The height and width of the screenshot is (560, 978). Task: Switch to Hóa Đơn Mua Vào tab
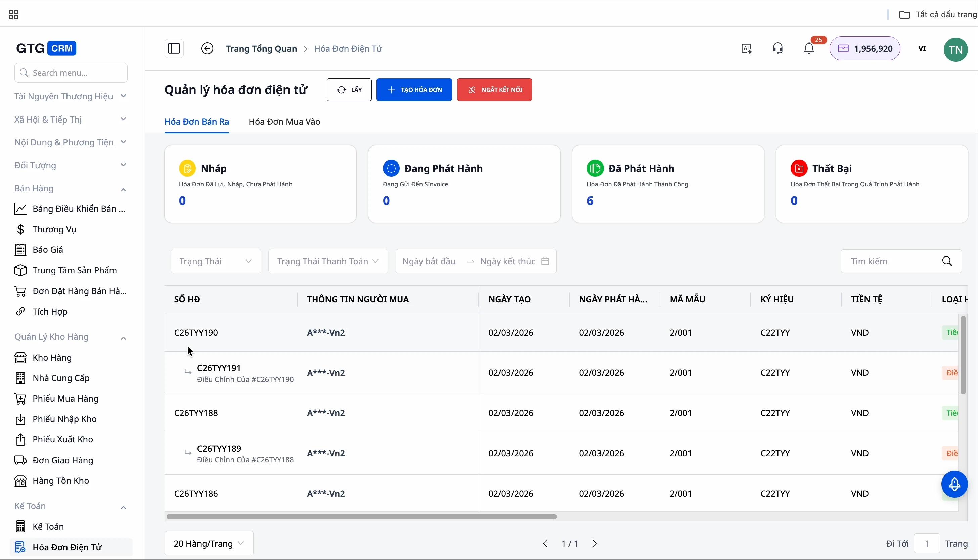(284, 122)
